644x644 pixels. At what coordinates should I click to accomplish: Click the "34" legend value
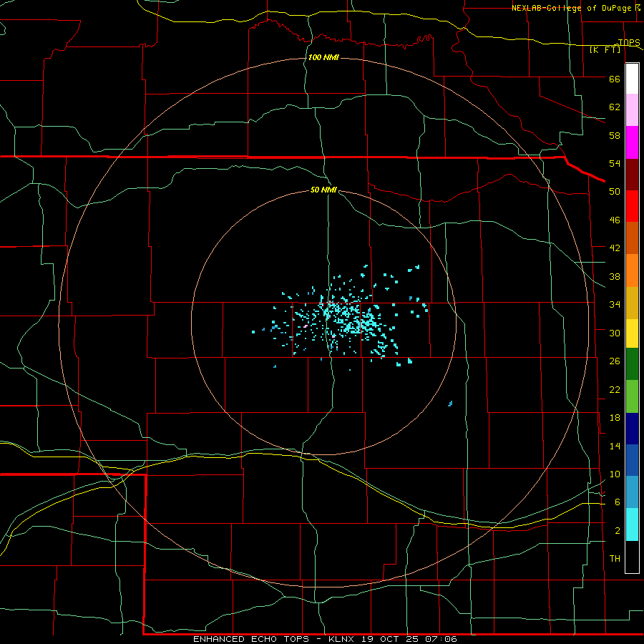[615, 305]
